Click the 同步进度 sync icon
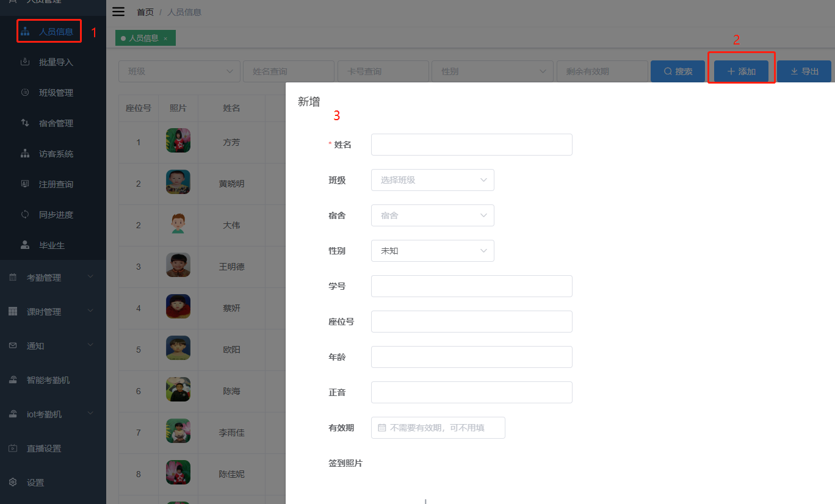Image resolution: width=835 pixels, height=504 pixels. [x=25, y=214]
